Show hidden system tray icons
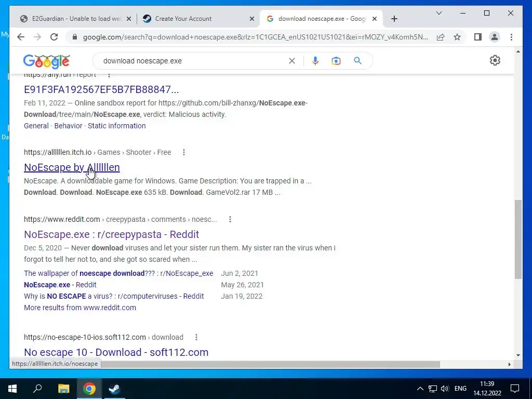This screenshot has width=532, height=399. tap(420, 389)
